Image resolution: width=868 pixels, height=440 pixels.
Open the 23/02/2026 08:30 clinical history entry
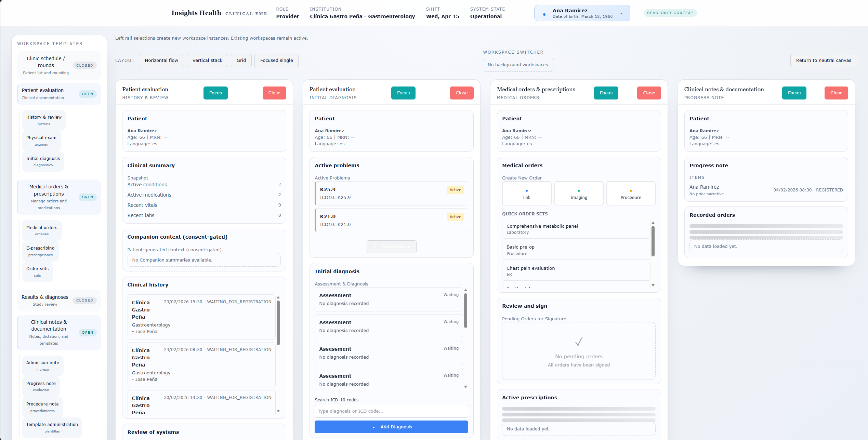(x=201, y=365)
